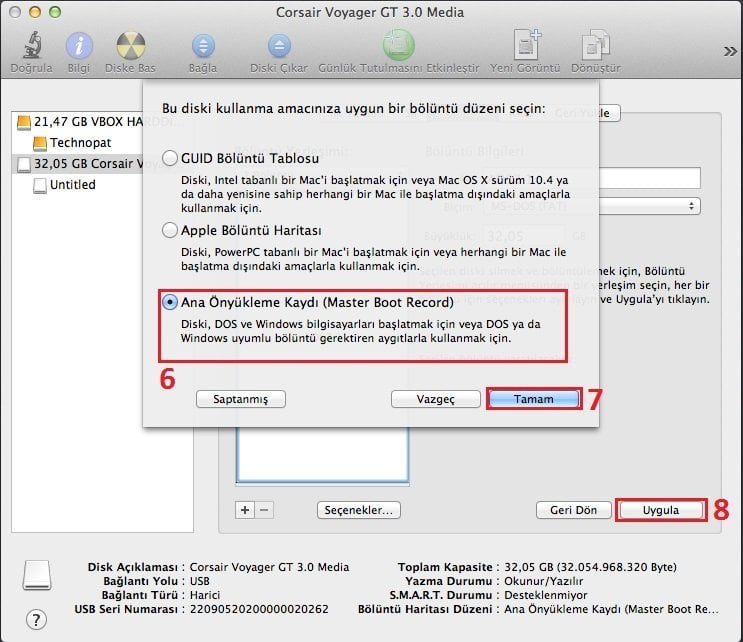Click the USB serial number 2209052020000020262

pos(259,609)
